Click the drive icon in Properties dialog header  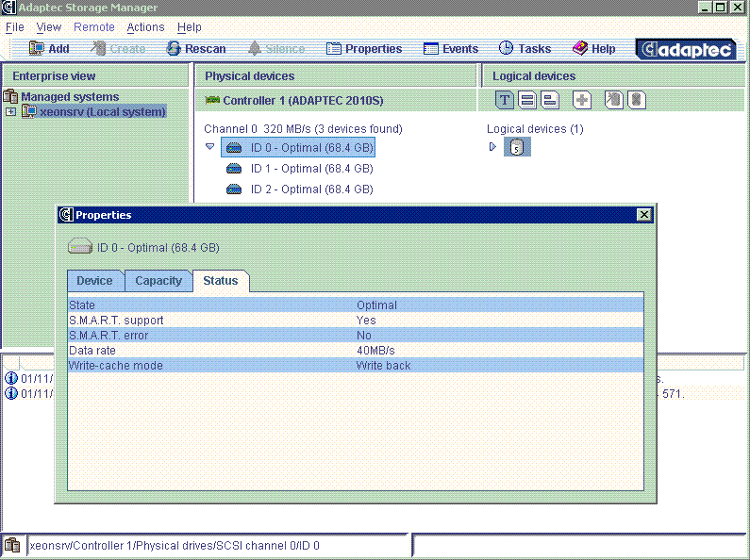[80, 247]
